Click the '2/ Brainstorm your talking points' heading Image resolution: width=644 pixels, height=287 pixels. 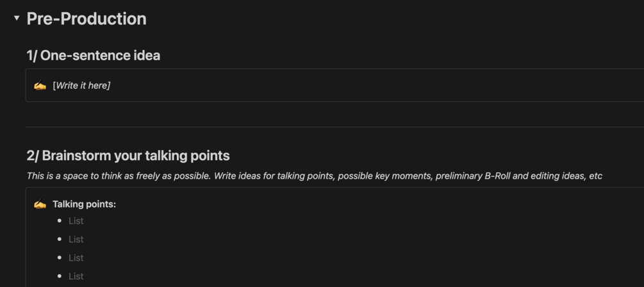(x=128, y=156)
